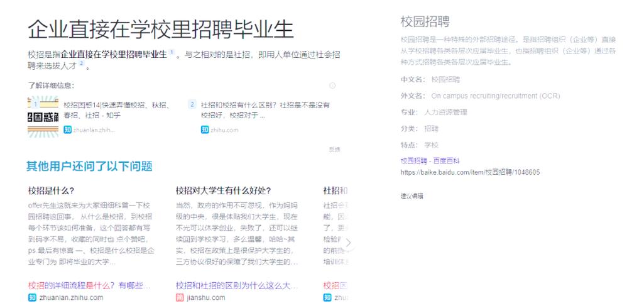Click the 外文名 On campus recruiting value
This screenshot has width=644, height=303.
(x=495, y=96)
